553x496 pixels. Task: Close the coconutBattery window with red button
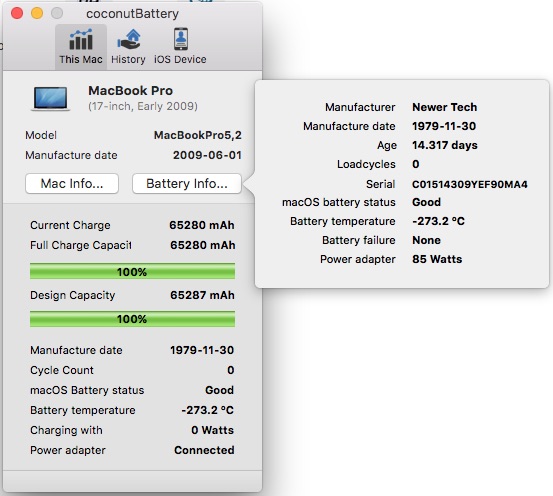click(17, 13)
